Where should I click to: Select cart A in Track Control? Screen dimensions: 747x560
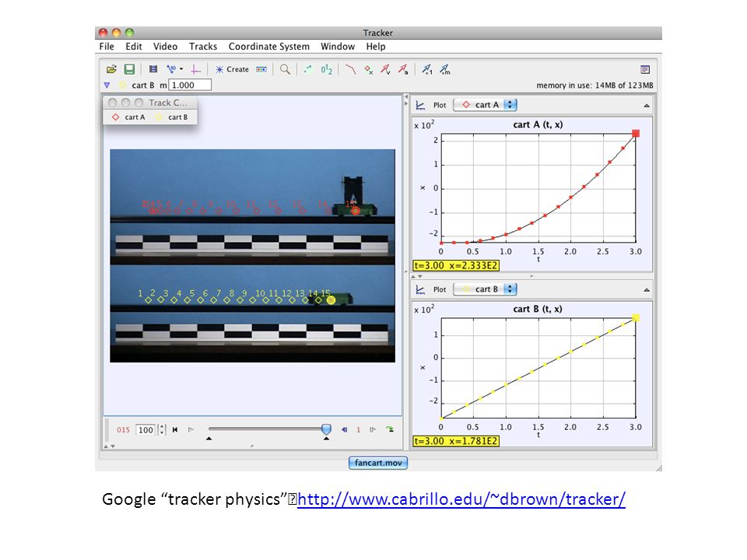(x=128, y=117)
